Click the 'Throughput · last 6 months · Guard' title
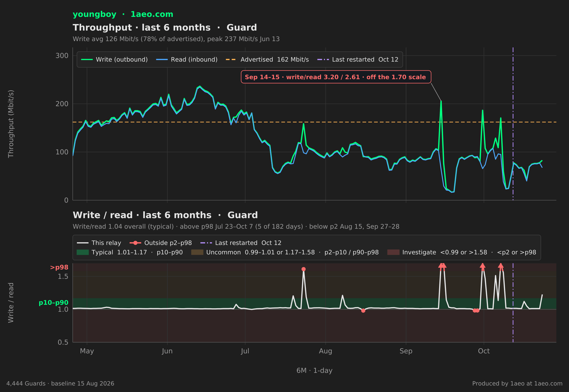The width and height of the screenshot is (569, 392). coord(165,27)
